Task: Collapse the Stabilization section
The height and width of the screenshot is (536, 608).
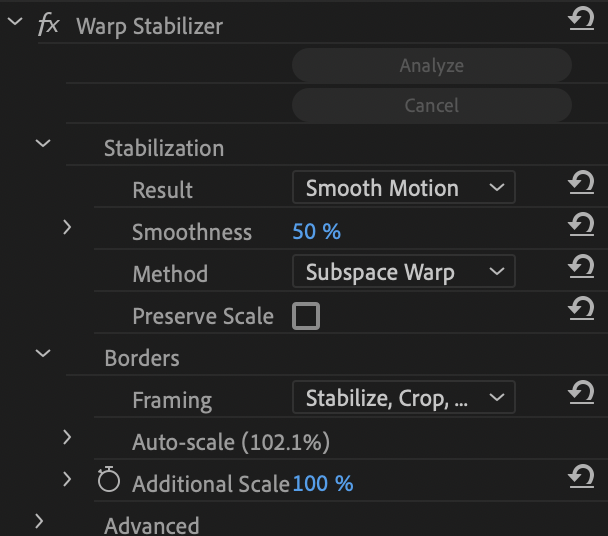Action: [43, 144]
